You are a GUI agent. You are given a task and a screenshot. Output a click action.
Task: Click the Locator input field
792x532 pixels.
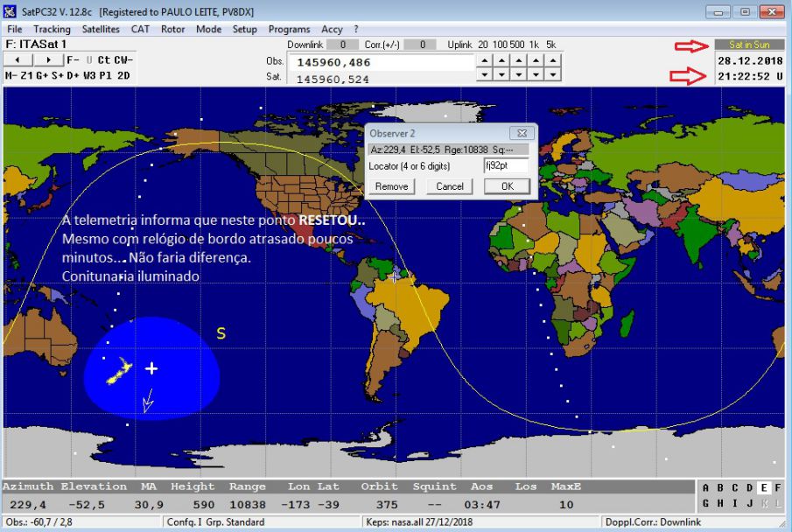click(506, 165)
